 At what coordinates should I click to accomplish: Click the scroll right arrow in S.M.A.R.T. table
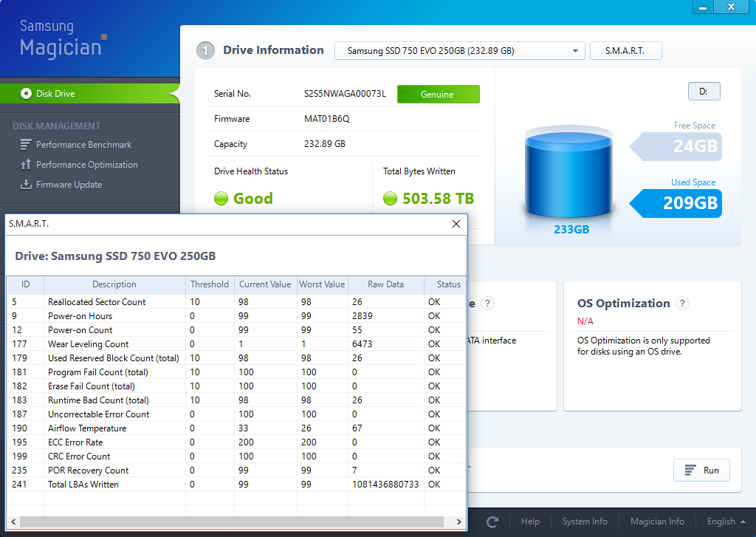459,521
